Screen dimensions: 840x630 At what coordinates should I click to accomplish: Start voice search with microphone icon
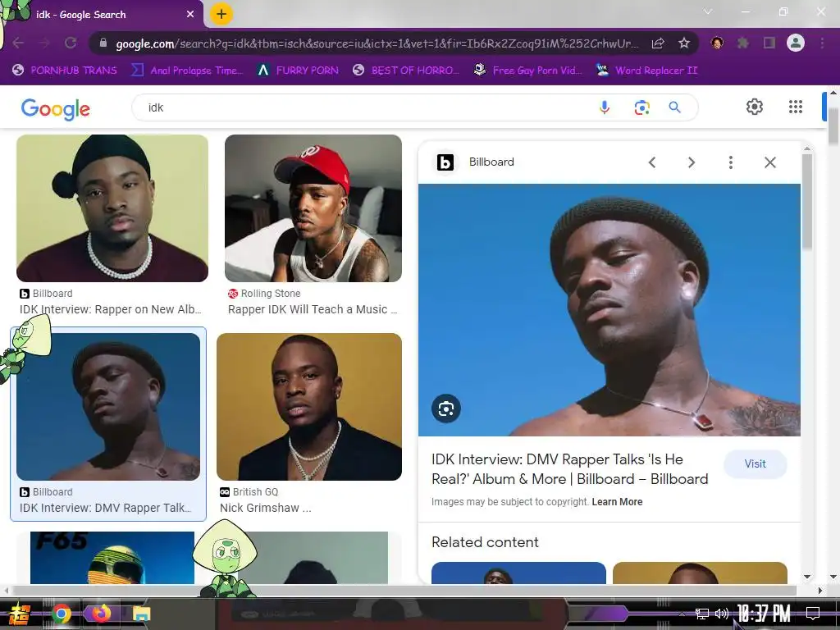point(605,107)
